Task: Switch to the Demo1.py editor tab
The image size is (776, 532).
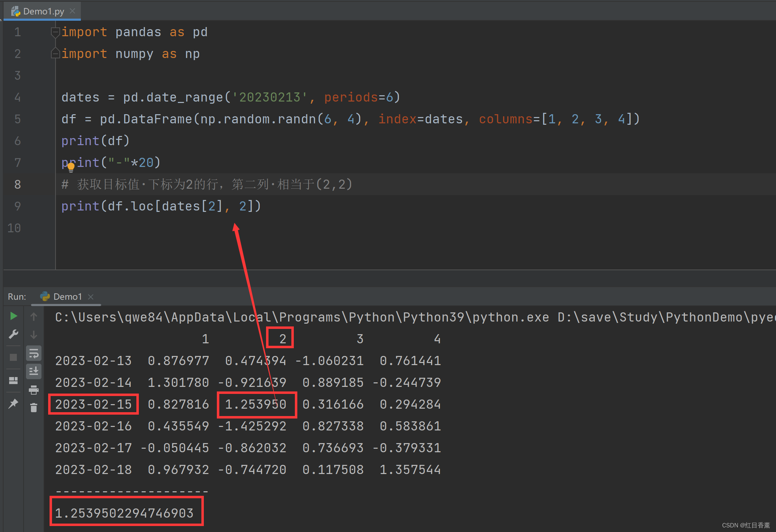Action: [x=43, y=12]
